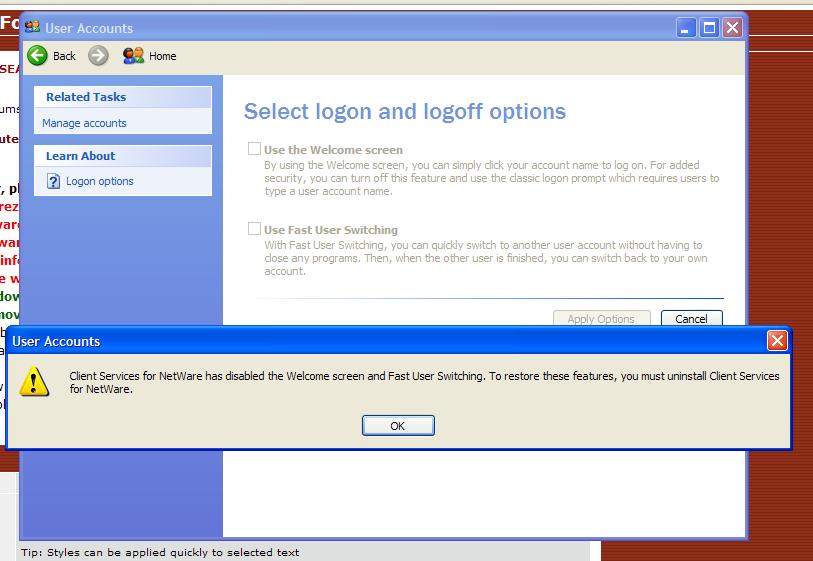Click the 'Use Fast User Switching' label

click(x=331, y=230)
